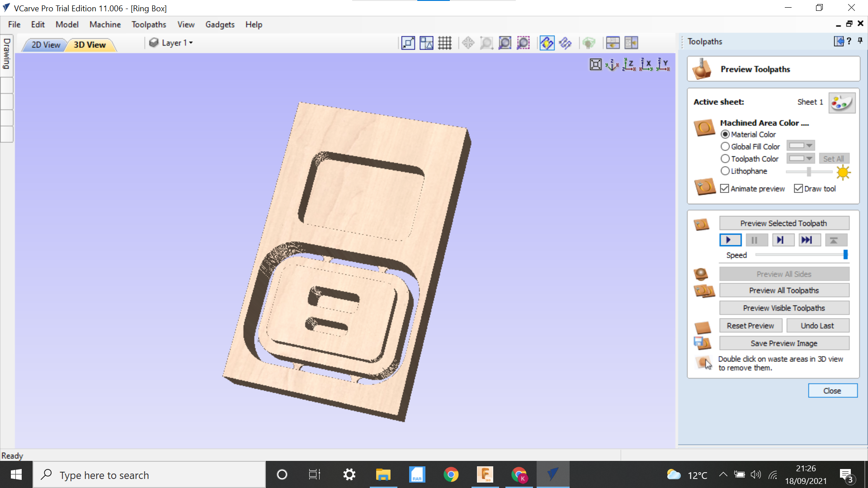The width and height of the screenshot is (868, 488).
Task: Open the Layer 1 dropdown
Action: pyautogui.click(x=191, y=42)
